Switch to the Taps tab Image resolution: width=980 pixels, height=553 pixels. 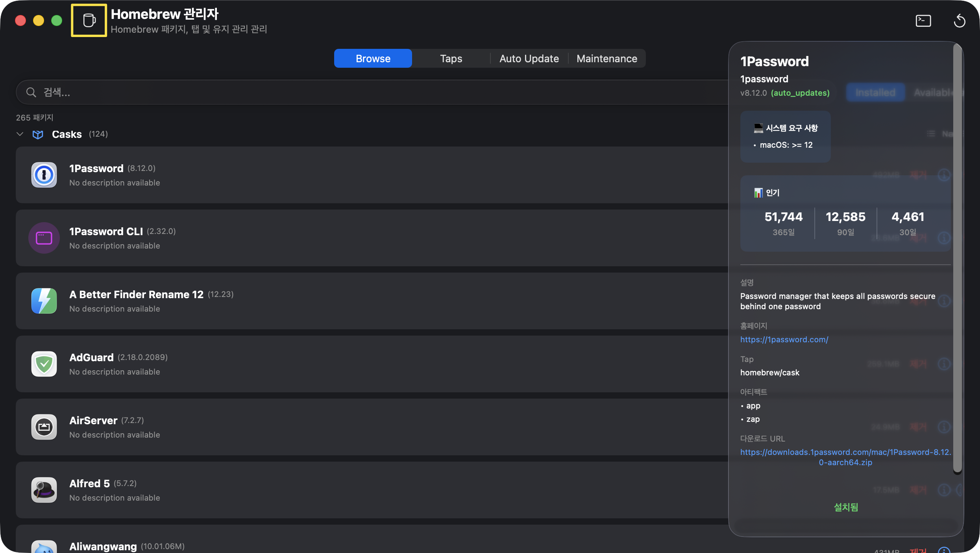click(x=451, y=59)
